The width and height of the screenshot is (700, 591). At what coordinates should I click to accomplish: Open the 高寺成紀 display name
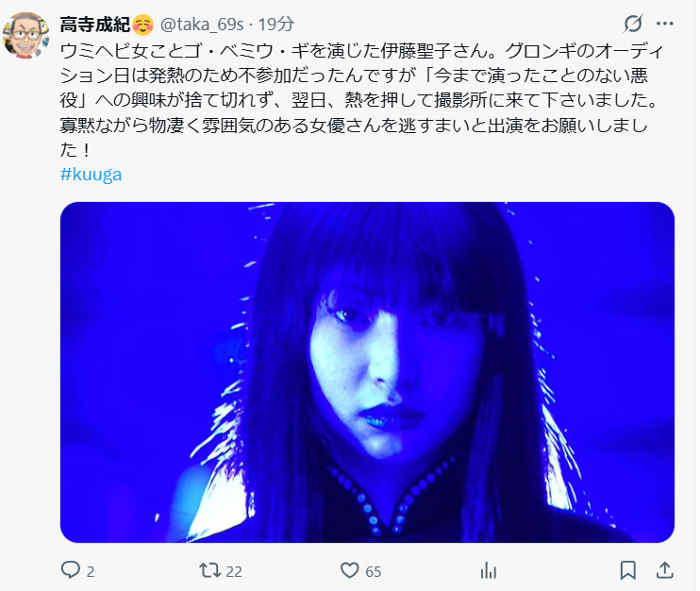(95, 25)
